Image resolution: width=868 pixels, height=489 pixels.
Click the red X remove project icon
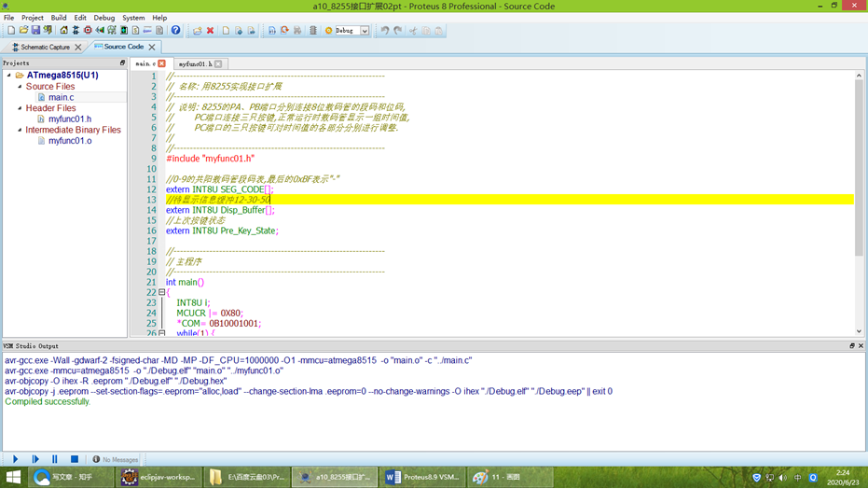click(210, 31)
